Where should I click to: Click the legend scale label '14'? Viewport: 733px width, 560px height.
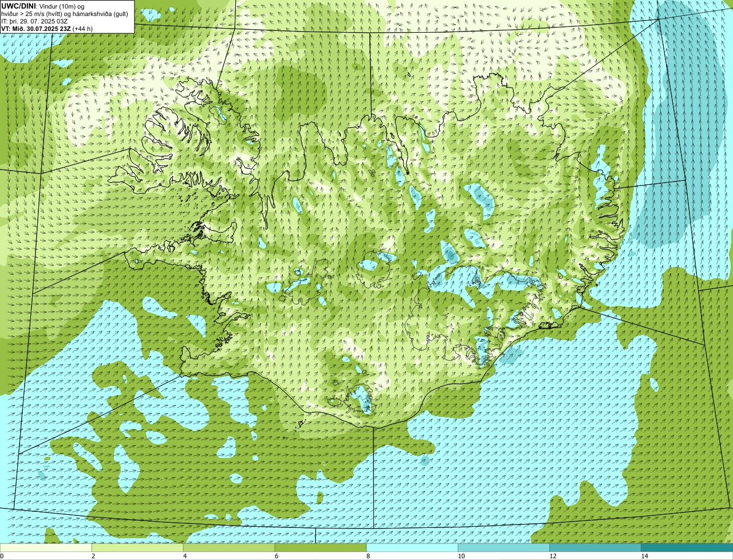tap(644, 556)
